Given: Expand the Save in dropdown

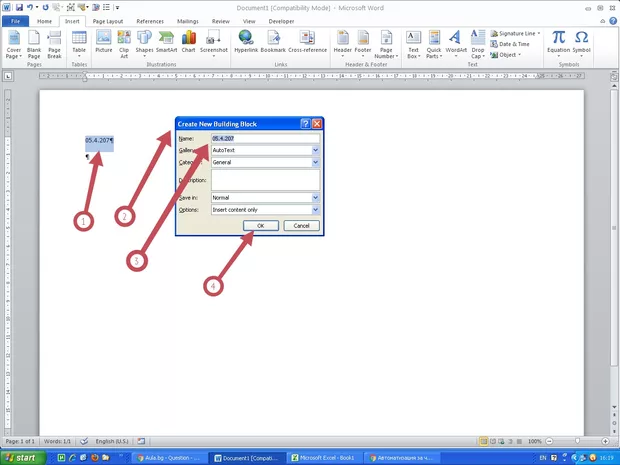Looking at the screenshot, I should pyautogui.click(x=316, y=197).
